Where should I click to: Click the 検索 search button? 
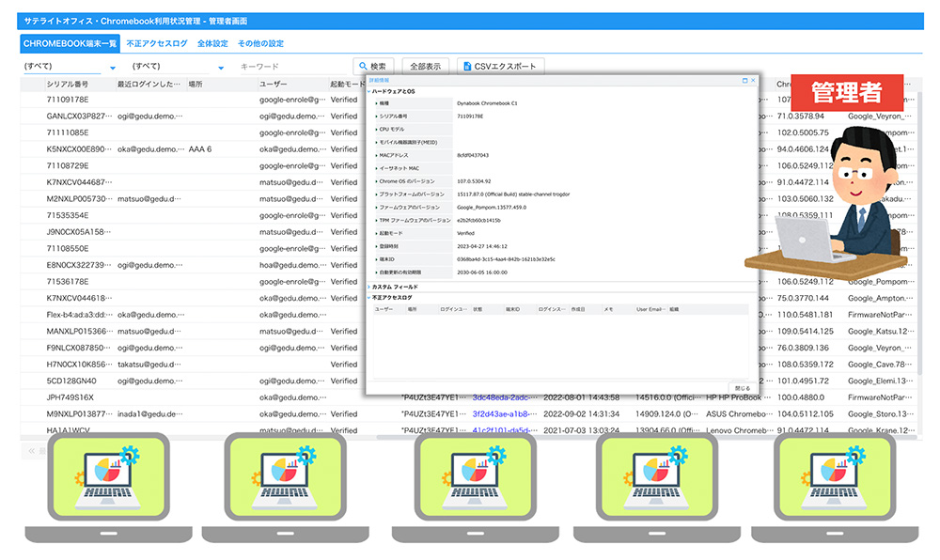pos(373,67)
